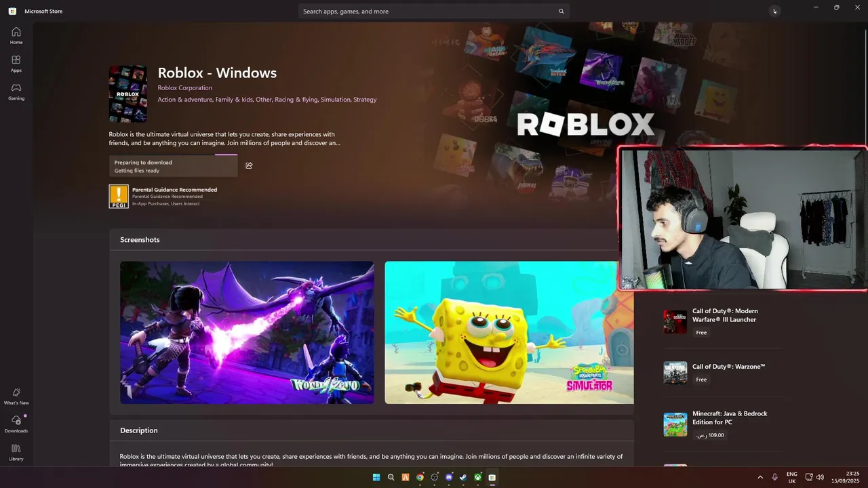Click the Microsoft Store logo in title bar
The height and width of the screenshot is (488, 868).
12,11
